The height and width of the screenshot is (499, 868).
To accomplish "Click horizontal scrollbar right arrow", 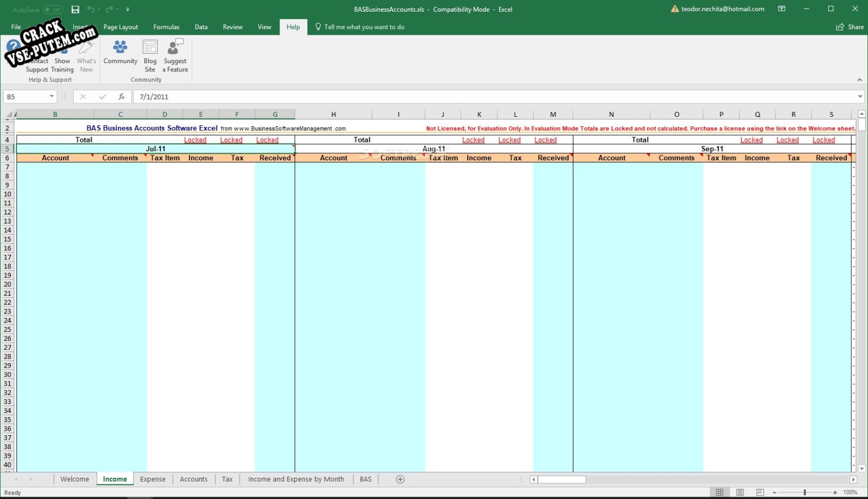I will (x=853, y=479).
